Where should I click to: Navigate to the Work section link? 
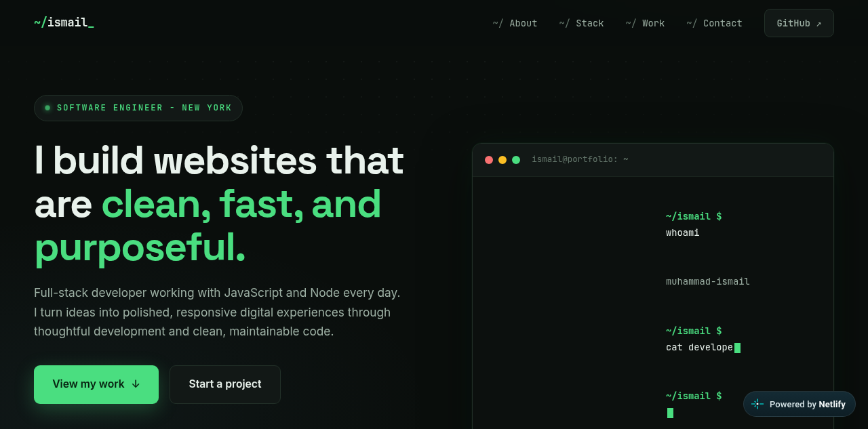645,23
